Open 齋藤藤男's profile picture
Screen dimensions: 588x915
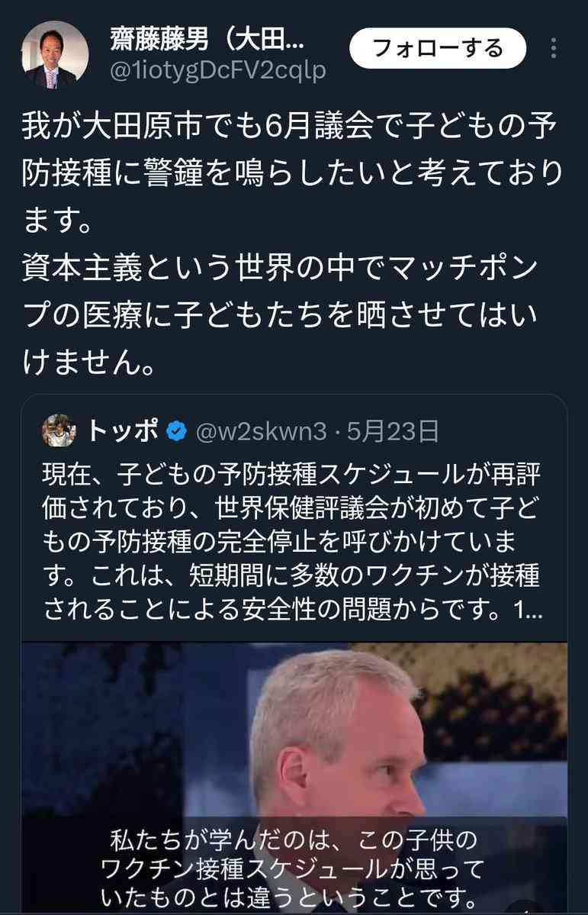pos(56,55)
